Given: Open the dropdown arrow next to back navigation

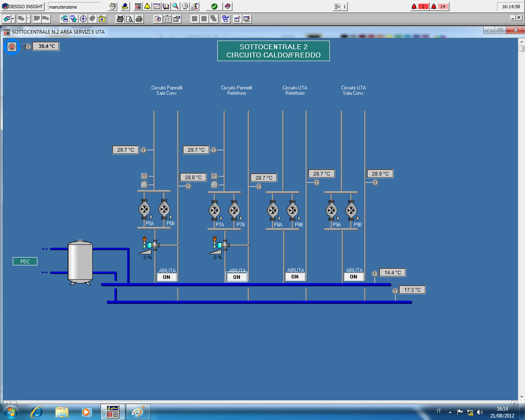Looking at the screenshot, I should coord(13,19).
